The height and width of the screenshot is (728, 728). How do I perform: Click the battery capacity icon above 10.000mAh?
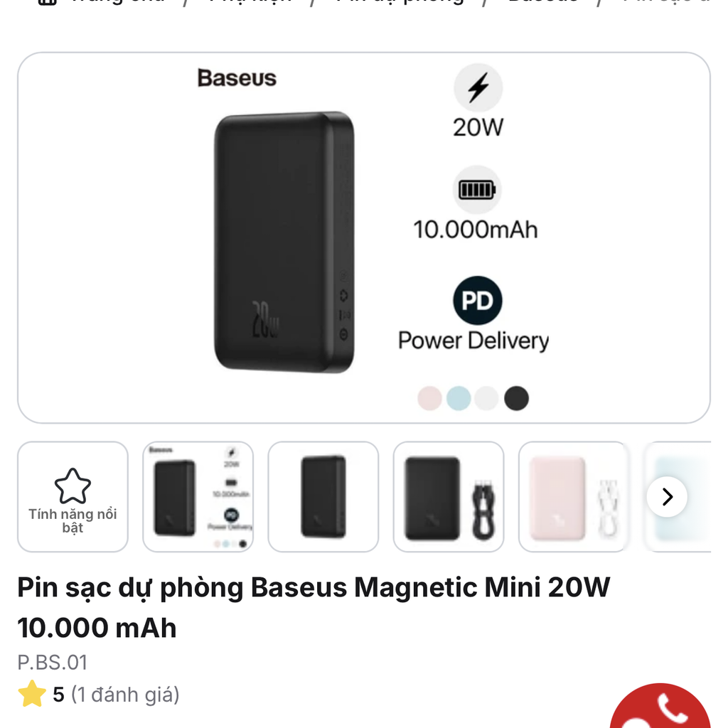point(476,190)
